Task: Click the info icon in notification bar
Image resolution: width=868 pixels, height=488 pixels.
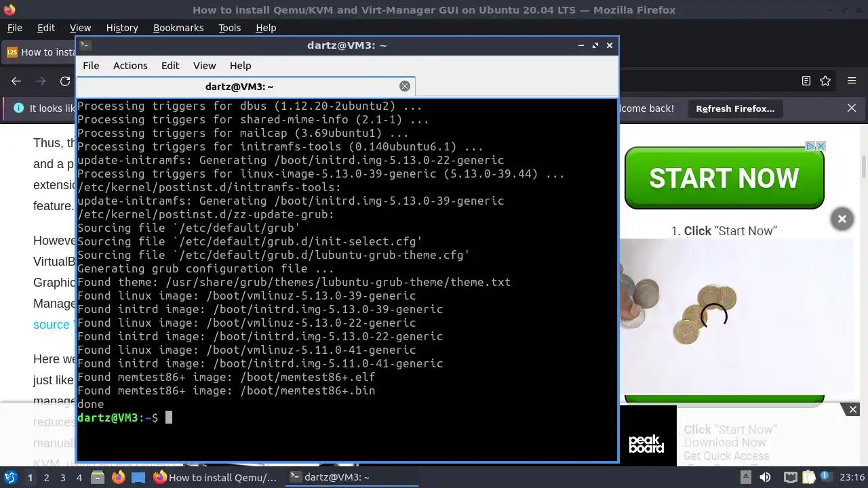Action: (18, 108)
